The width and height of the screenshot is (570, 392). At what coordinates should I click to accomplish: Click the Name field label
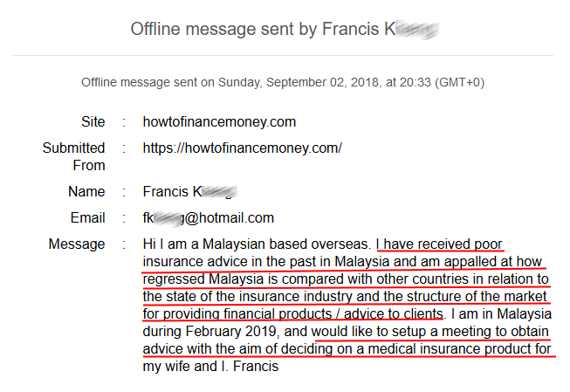coord(86,191)
